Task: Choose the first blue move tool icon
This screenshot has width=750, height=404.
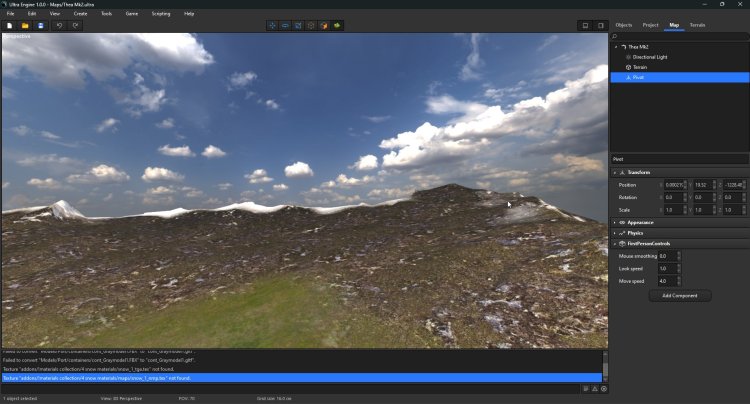Action: (272, 25)
